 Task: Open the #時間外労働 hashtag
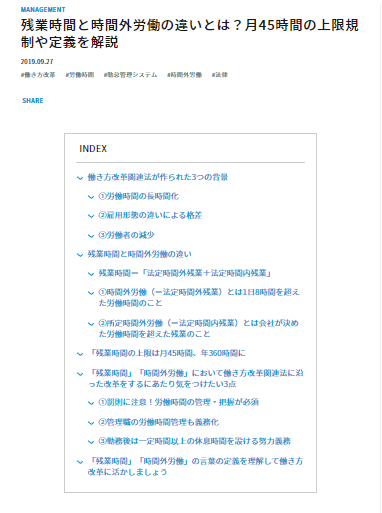[x=184, y=75]
